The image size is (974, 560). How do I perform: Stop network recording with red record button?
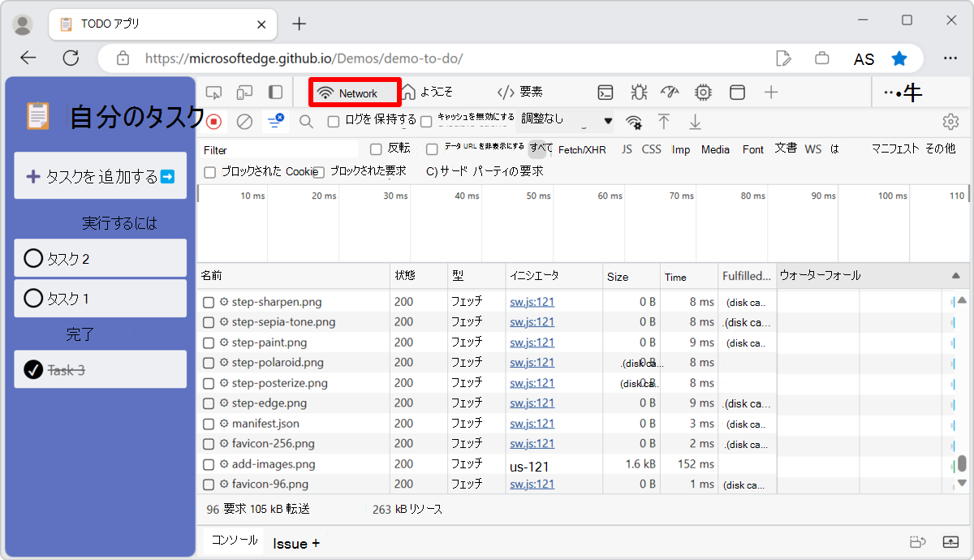point(213,120)
